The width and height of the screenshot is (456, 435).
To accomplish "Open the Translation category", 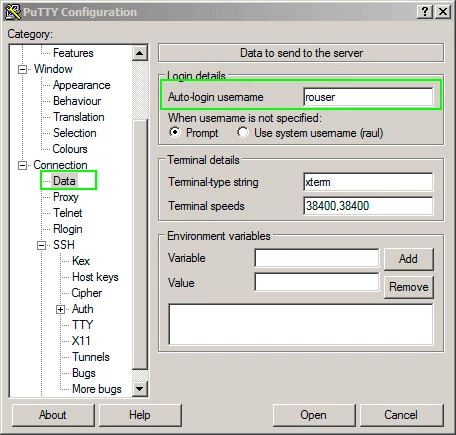I will coord(79,117).
